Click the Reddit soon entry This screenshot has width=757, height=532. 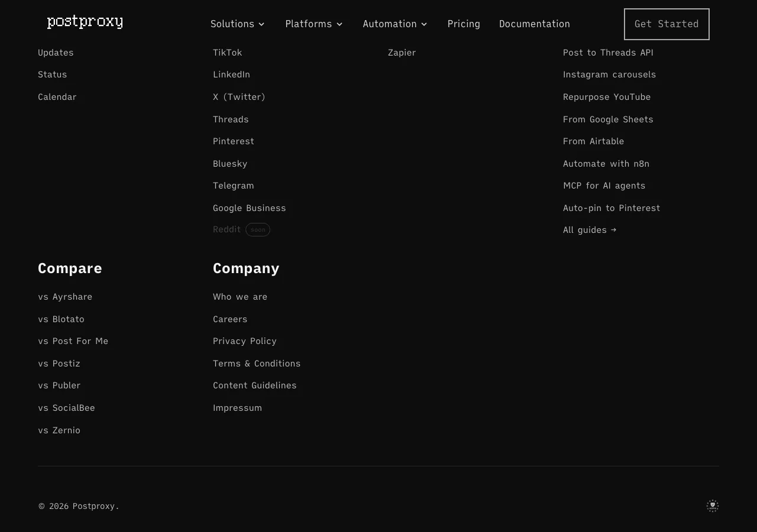point(241,229)
